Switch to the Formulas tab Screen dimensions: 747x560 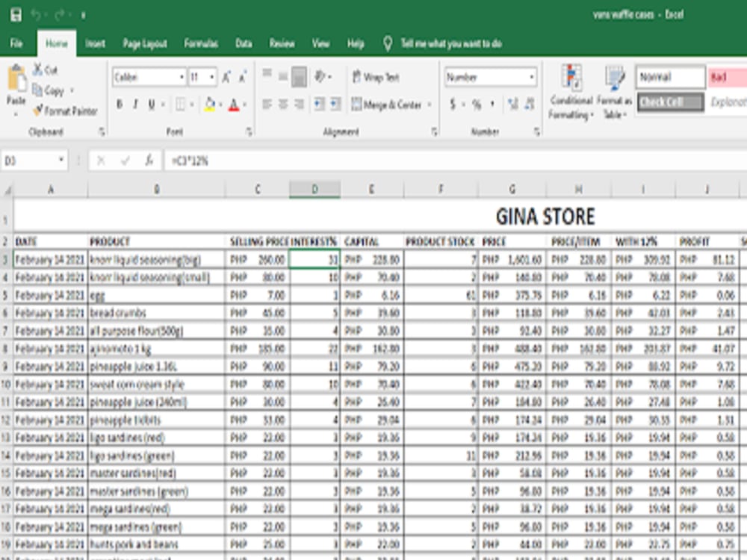(201, 44)
